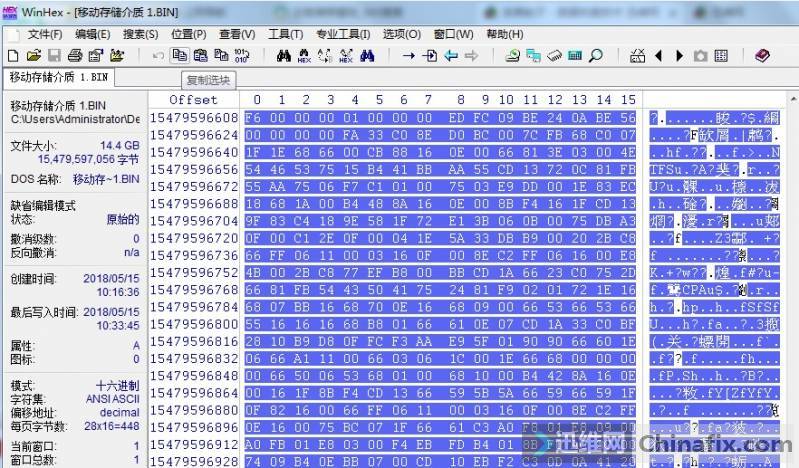Click the Save floppy disk icon
The width and height of the screenshot is (799, 468).
(55, 56)
